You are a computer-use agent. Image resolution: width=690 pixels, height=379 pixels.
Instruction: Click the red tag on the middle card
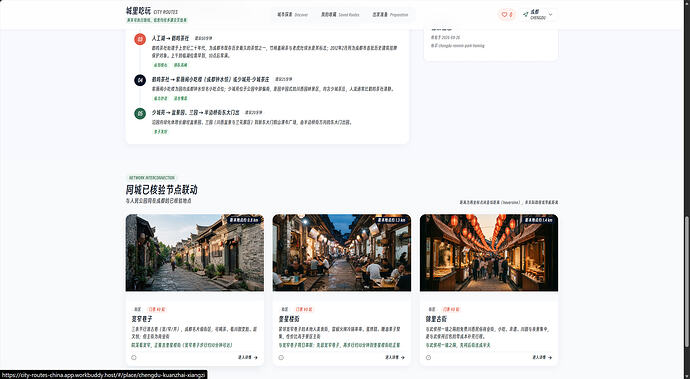coord(304,310)
